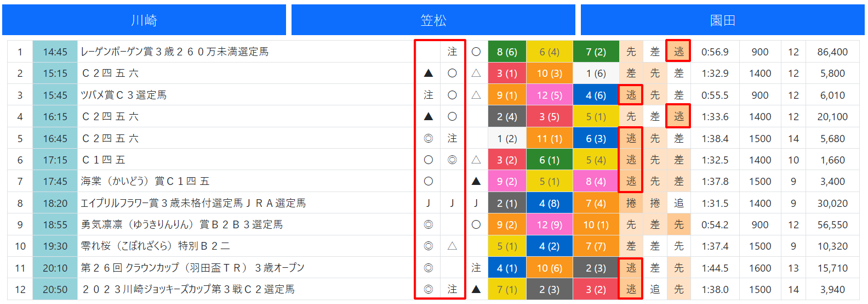This screenshot has width=868, height=304.
Task: Click the 56,550 payout value in race 9
Action: point(832,224)
